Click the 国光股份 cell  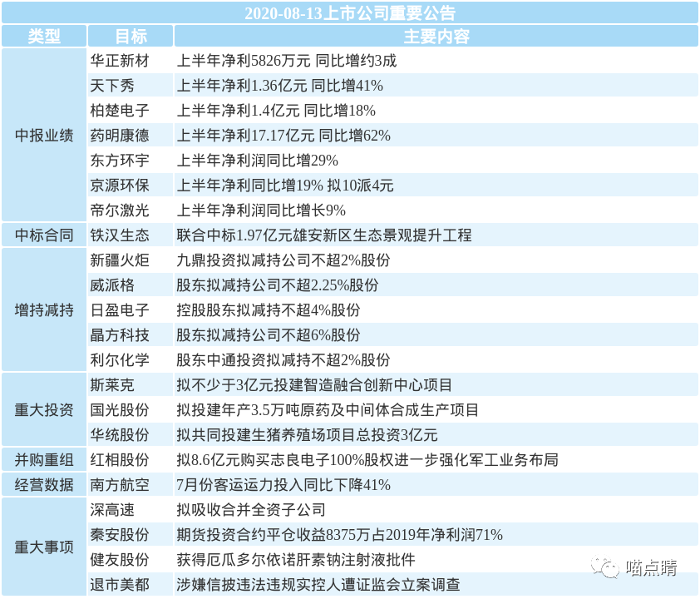[x=131, y=410]
